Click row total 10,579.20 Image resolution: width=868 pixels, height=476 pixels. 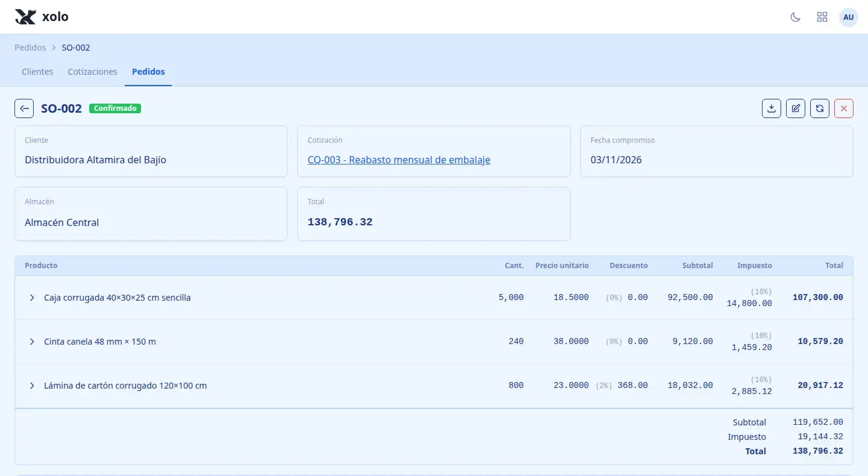(820, 341)
